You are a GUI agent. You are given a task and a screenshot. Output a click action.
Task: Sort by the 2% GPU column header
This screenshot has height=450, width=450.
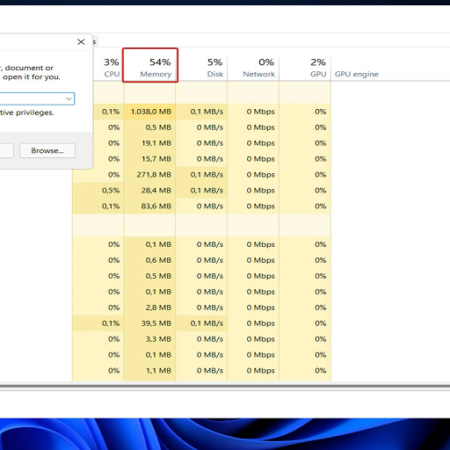[x=305, y=68]
